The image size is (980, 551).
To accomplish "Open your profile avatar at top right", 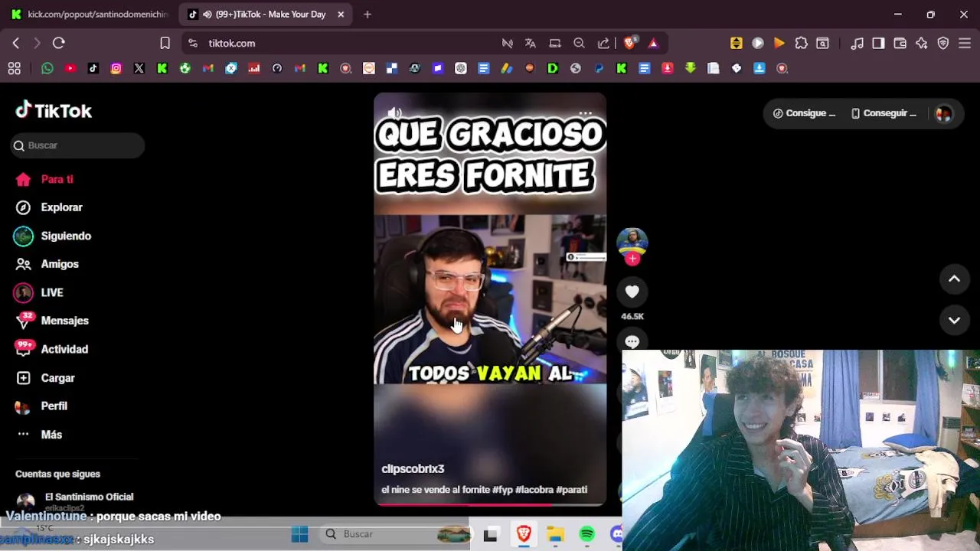I will click(944, 113).
